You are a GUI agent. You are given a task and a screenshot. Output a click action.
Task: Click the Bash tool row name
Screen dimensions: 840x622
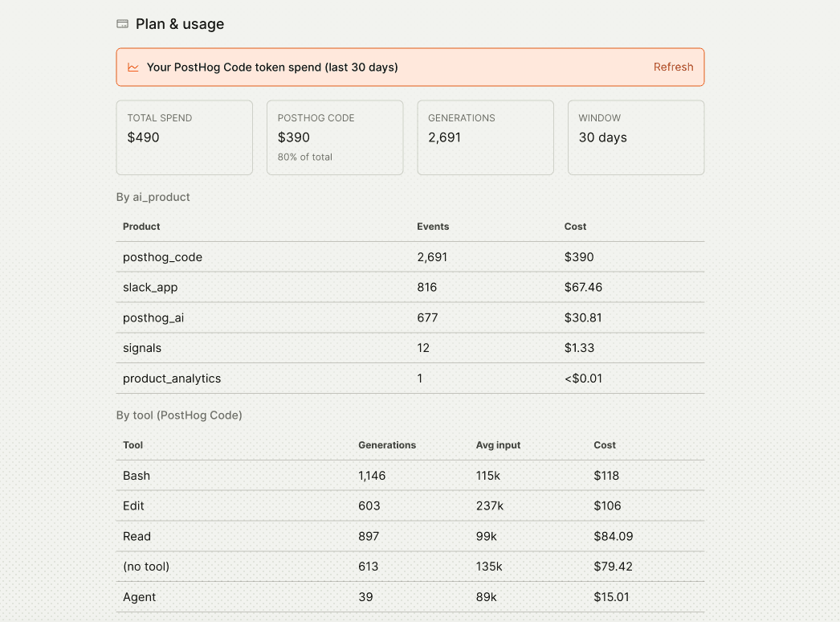click(x=137, y=476)
